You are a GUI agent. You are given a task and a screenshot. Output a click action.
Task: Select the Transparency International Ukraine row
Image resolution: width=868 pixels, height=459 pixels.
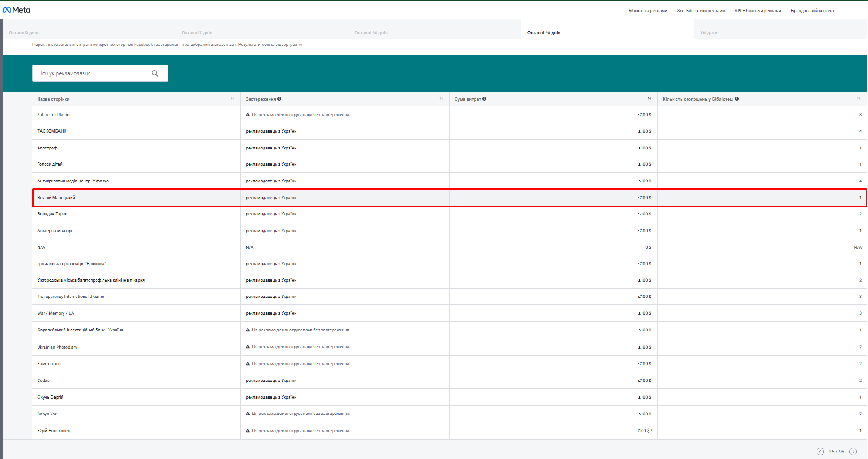[x=71, y=297]
